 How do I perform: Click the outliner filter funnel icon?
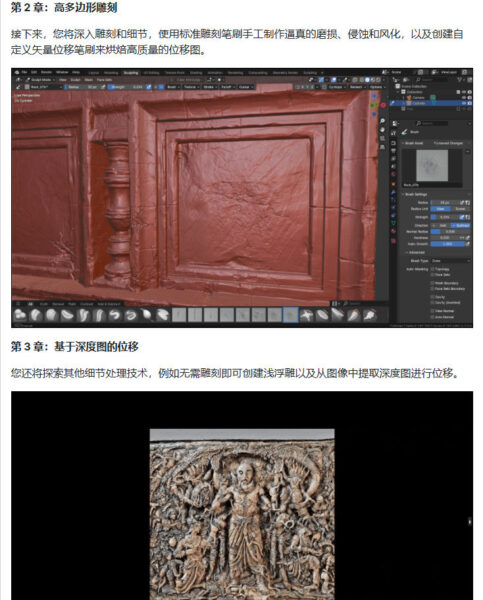[459, 80]
